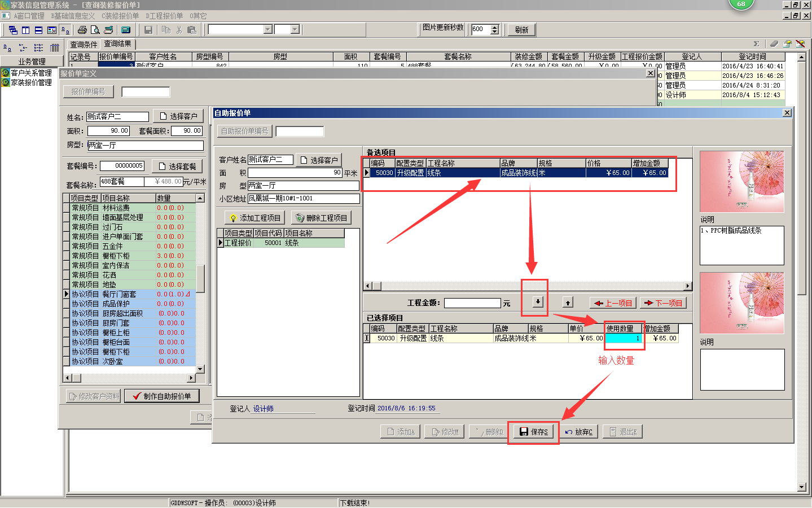Open print preview from the toolbar

click(95, 30)
